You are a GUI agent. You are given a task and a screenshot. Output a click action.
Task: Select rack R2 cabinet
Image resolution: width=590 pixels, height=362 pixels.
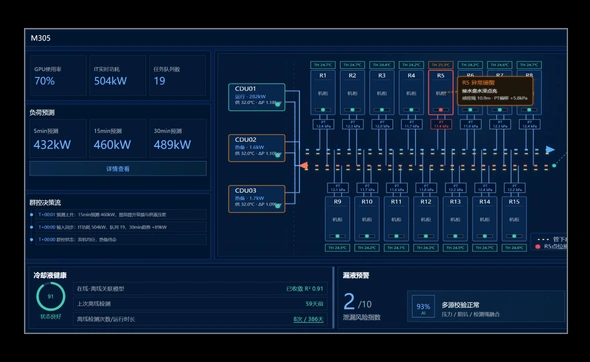(352, 93)
